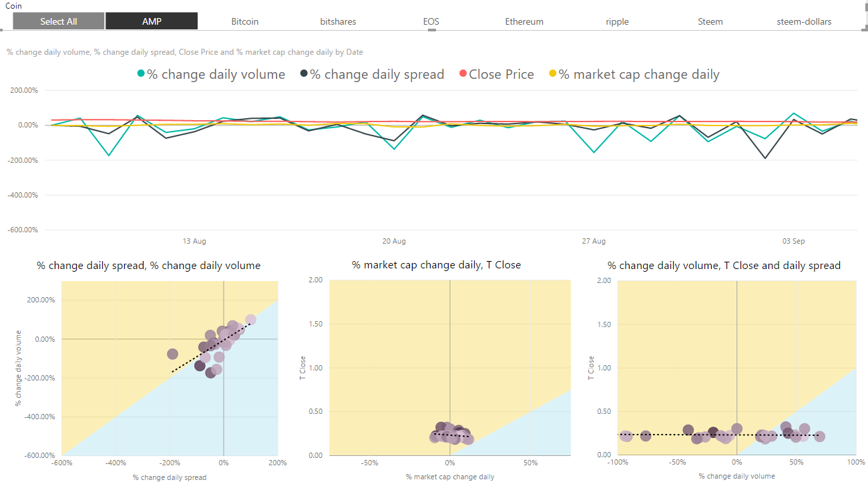The width and height of the screenshot is (868, 488).
Task: Click the dark % change daily spread legend marker
Action: click(x=304, y=74)
